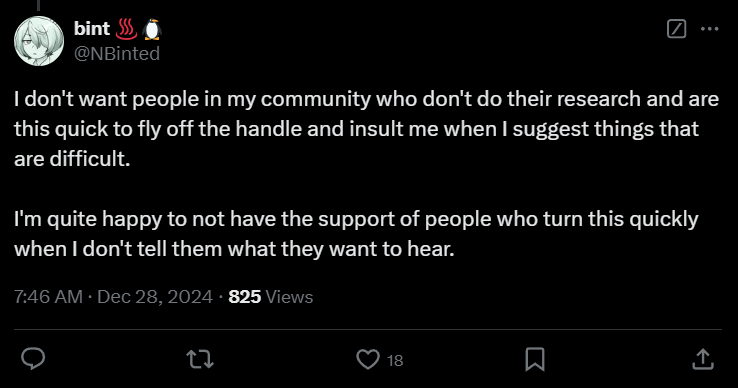The image size is (738, 388).
Task: Click the penguin emoji beside the name
Action: [x=152, y=29]
